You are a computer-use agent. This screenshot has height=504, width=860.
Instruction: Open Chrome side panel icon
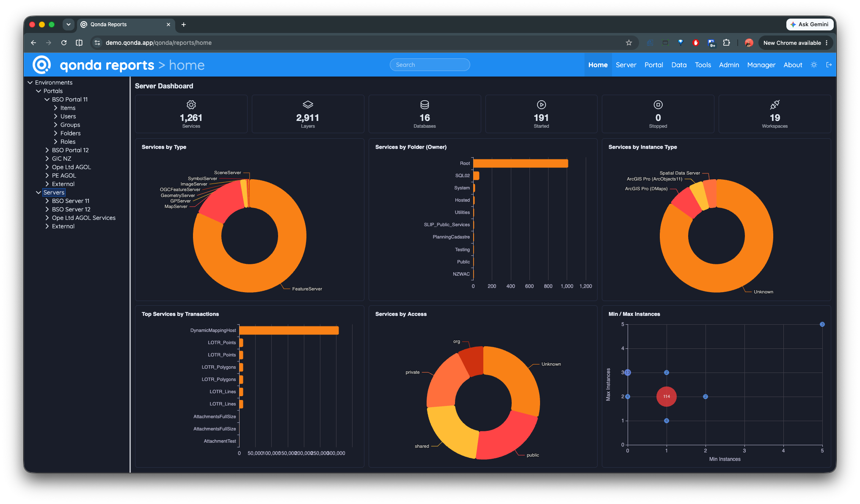click(x=79, y=43)
